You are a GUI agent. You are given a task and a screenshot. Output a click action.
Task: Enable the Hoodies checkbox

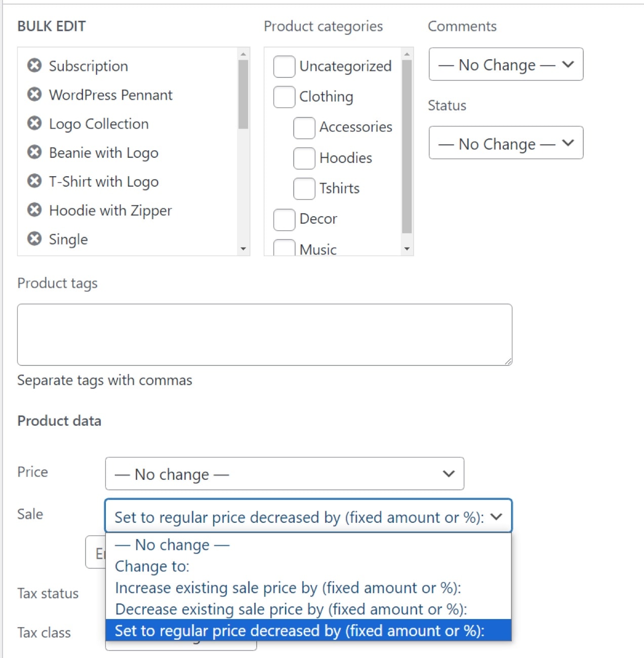tap(304, 158)
